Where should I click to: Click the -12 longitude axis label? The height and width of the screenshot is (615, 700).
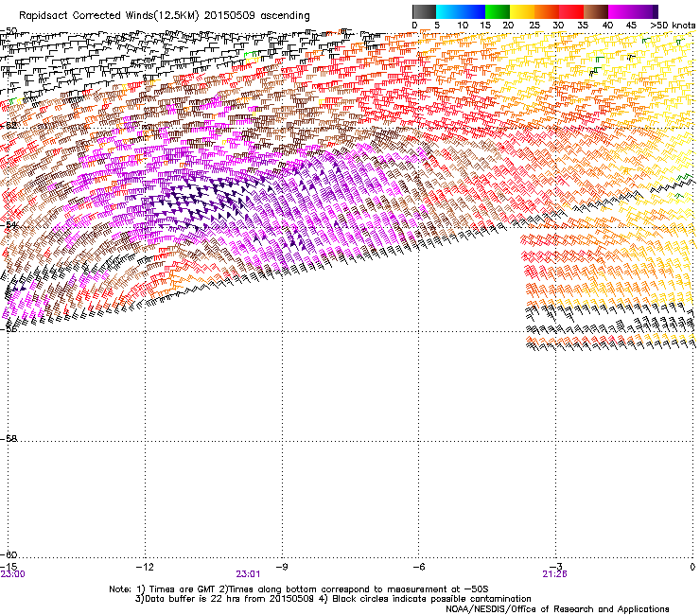click(x=144, y=567)
